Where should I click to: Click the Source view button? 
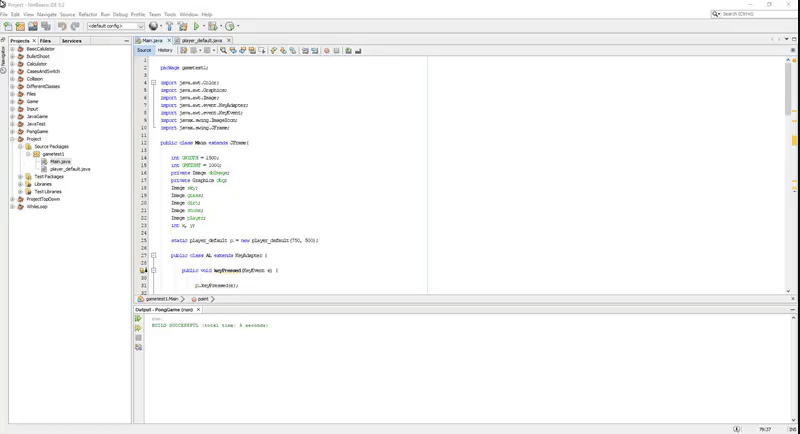point(144,50)
